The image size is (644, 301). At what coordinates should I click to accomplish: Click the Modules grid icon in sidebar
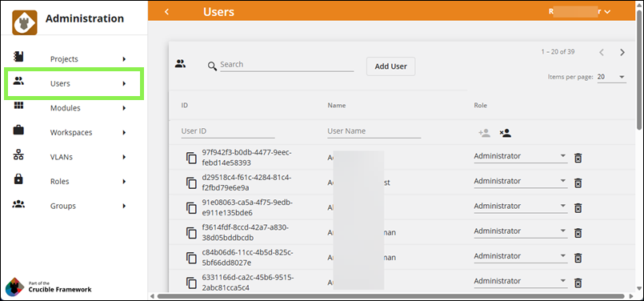tap(18, 105)
